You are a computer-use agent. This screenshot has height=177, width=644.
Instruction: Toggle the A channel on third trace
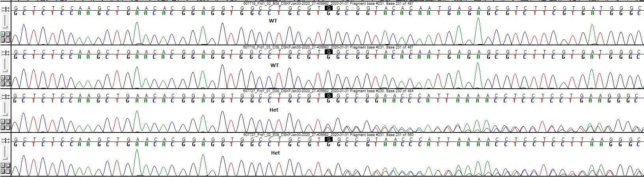3,122
